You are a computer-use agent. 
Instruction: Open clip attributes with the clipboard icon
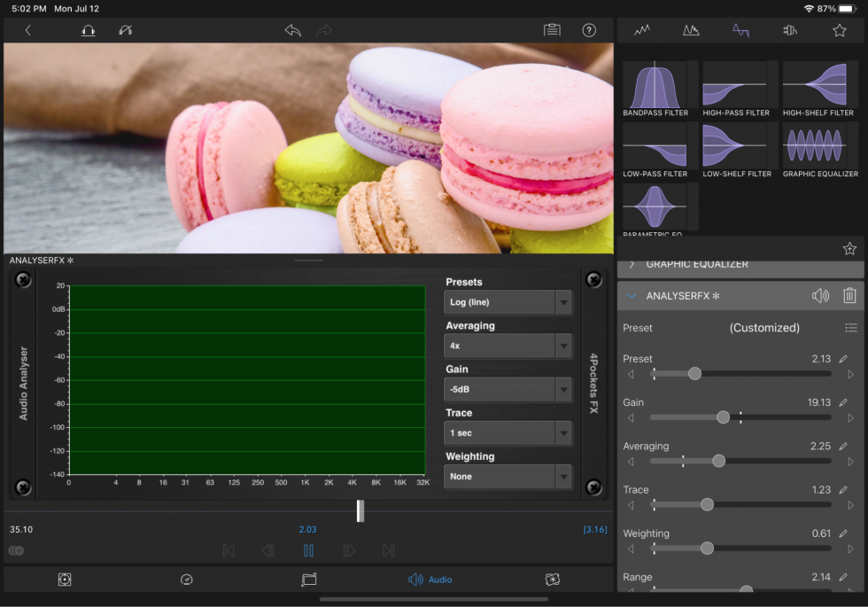tap(551, 29)
